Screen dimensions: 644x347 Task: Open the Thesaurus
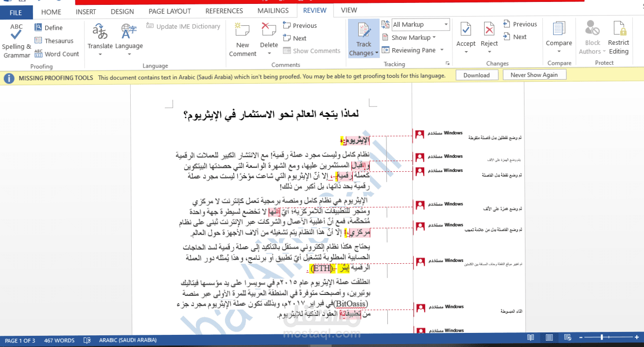(54, 41)
